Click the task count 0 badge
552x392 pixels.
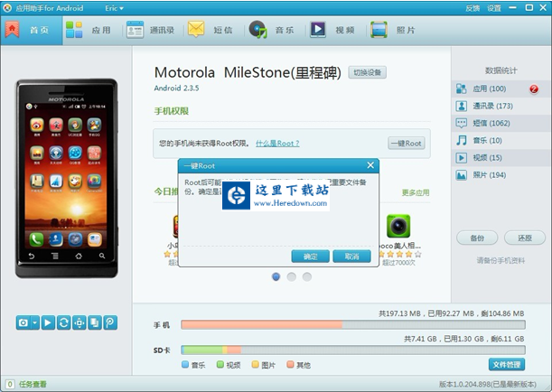click(10, 384)
